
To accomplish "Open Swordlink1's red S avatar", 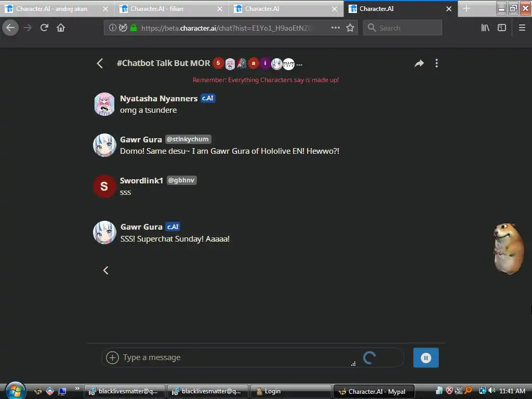I will pyautogui.click(x=104, y=187).
